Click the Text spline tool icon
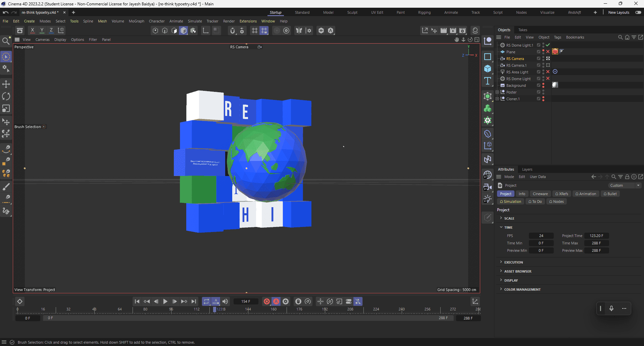Screen dimensions: 644x346 [x=488, y=81]
